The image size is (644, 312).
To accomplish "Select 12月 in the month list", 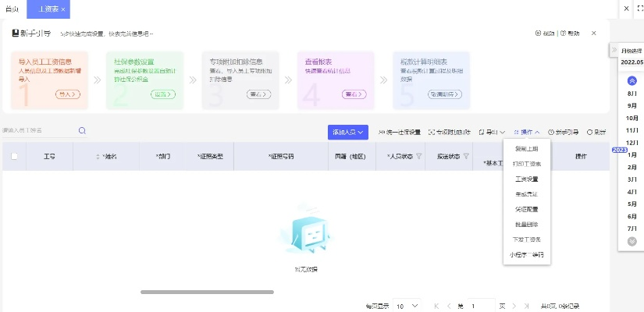I will (x=632, y=143).
